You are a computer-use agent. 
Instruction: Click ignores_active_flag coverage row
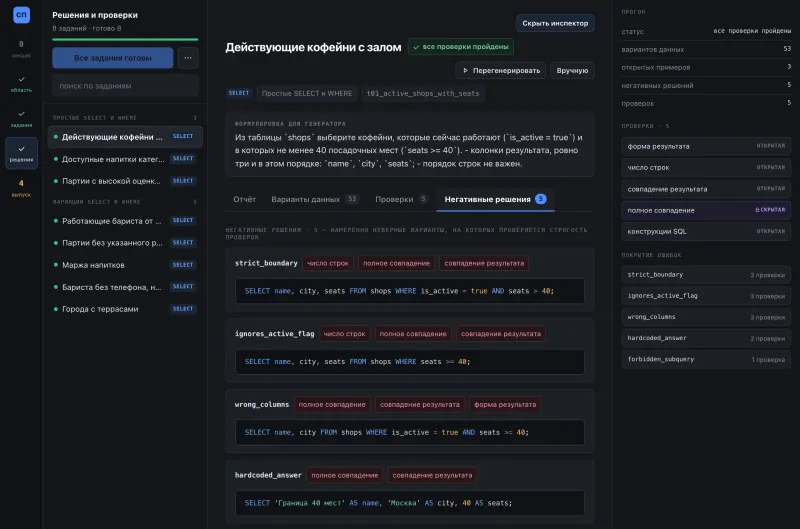pos(706,295)
